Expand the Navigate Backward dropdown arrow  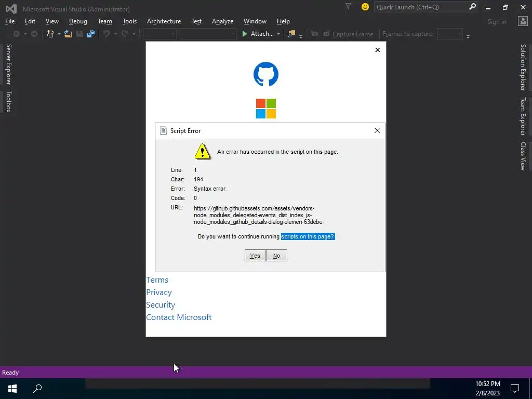coord(25,34)
